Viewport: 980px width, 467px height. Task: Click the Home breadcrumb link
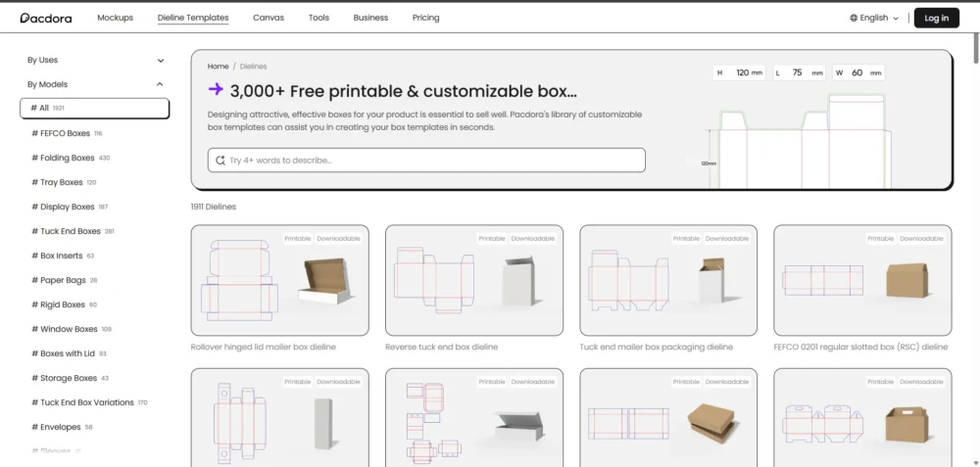coord(219,67)
